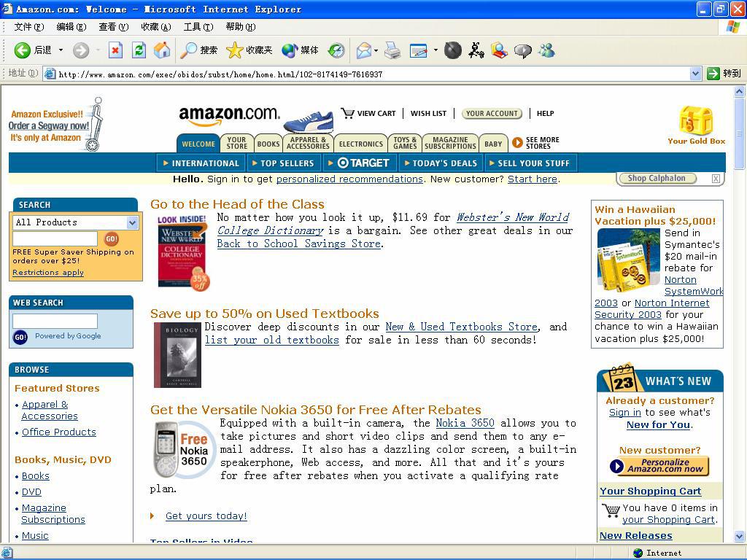
Task: Open the Back button history dropdown arrow
Action: point(61,50)
